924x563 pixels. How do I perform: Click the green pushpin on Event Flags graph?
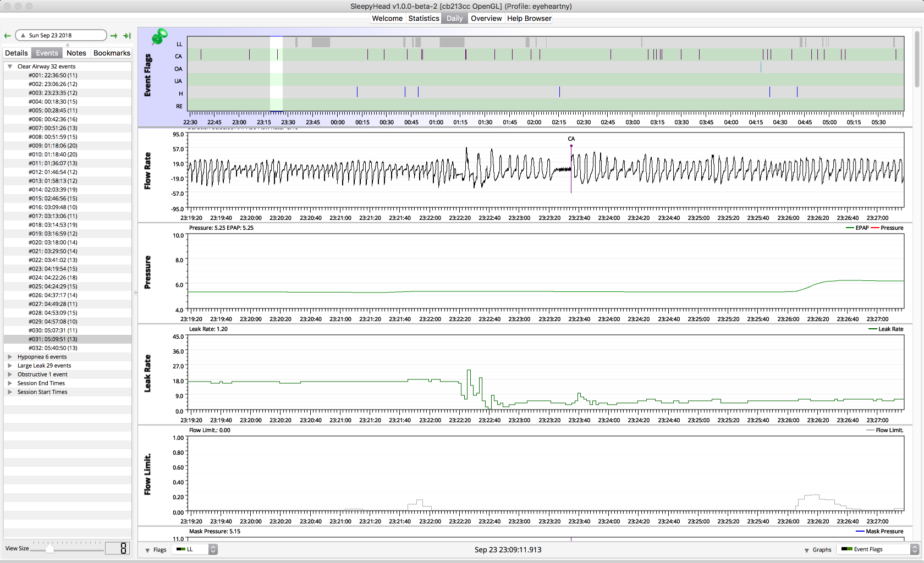[159, 37]
